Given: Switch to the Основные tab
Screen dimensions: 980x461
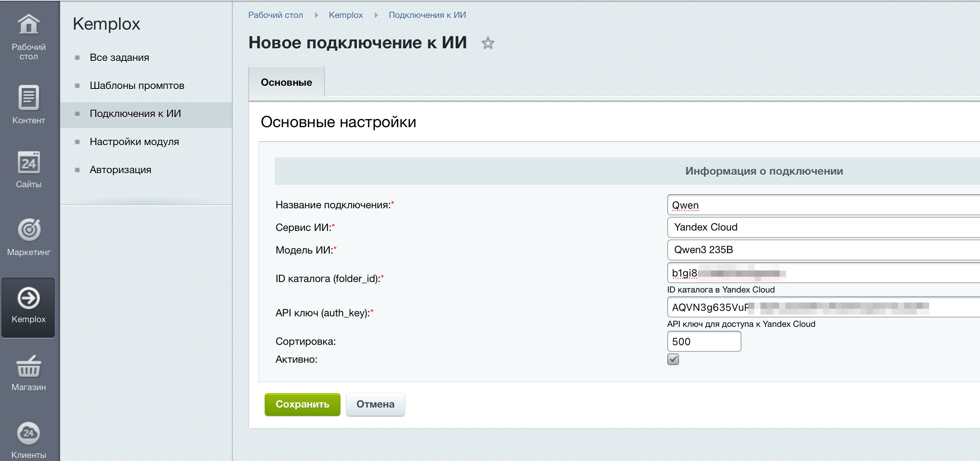Looking at the screenshot, I should pos(286,82).
